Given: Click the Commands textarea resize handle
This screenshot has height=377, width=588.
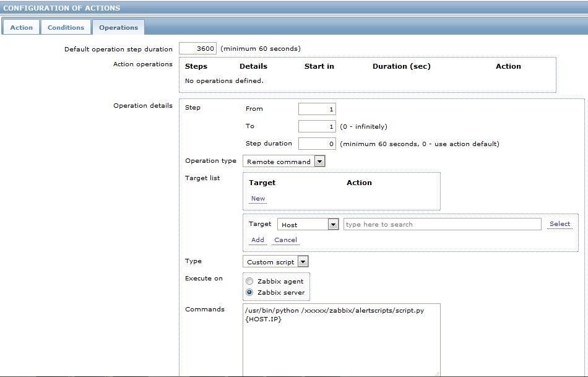Looking at the screenshot, I should (438, 374).
